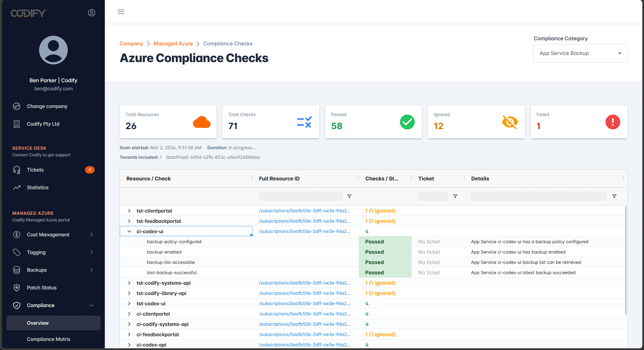
Task: Click the Failed red alert icon
Action: point(612,122)
